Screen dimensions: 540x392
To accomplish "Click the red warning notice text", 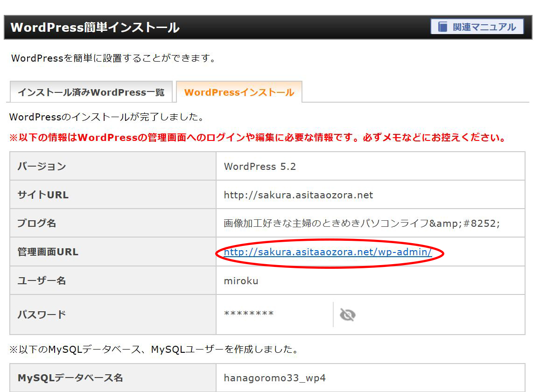I will tap(258, 138).
